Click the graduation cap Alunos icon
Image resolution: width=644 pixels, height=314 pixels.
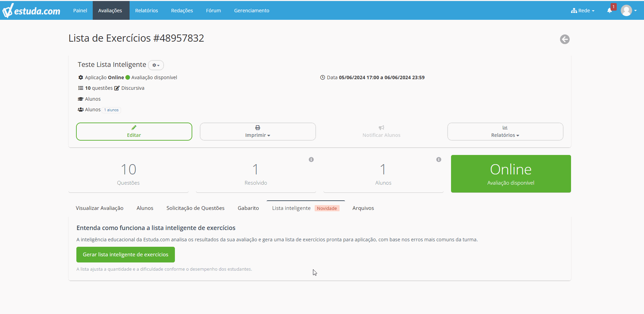point(81,99)
